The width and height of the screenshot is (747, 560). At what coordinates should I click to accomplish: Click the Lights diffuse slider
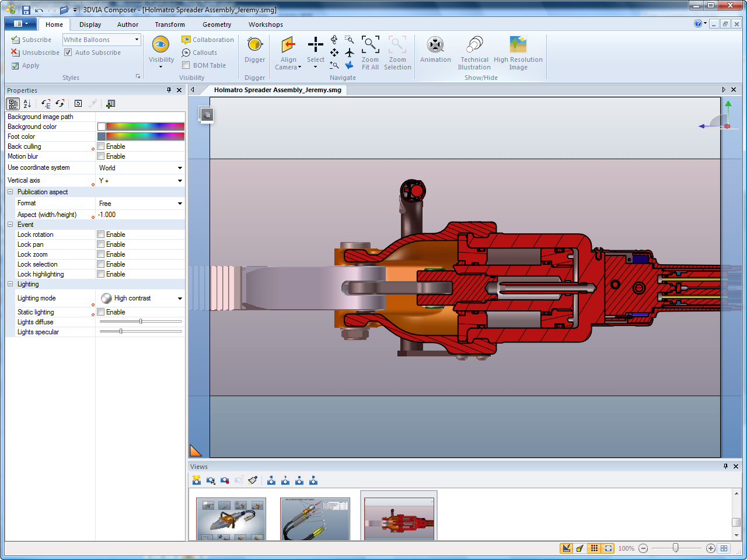(141, 321)
